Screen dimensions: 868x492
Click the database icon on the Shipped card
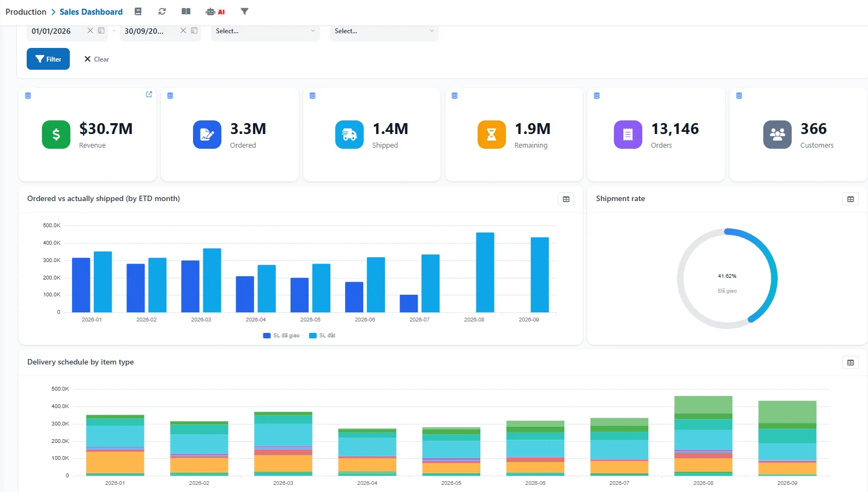click(312, 95)
